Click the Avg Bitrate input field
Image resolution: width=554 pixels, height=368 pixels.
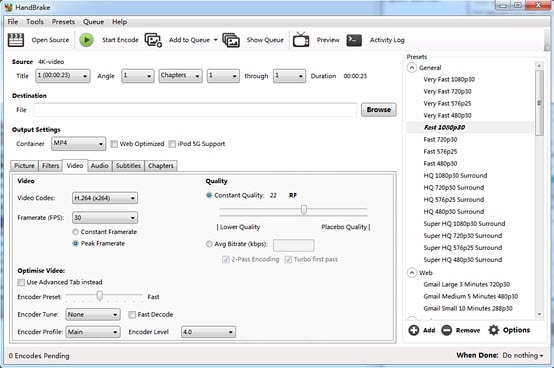coord(293,245)
